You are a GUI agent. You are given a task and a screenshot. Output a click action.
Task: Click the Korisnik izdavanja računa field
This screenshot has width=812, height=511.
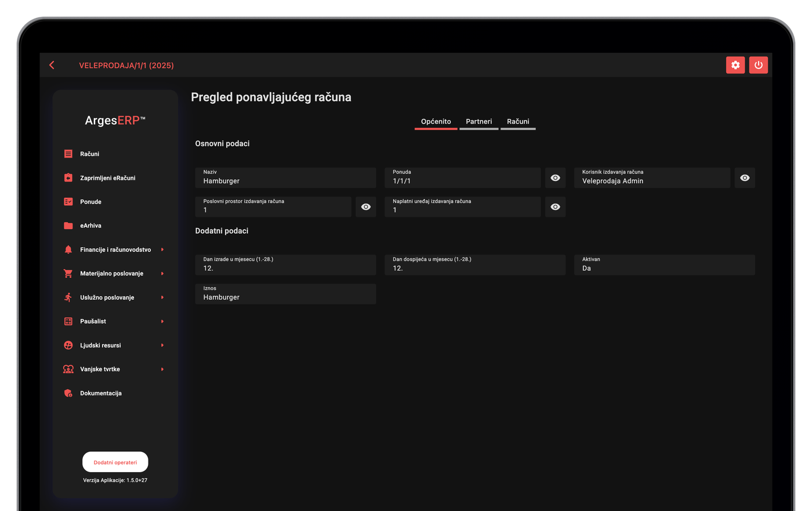(x=652, y=178)
